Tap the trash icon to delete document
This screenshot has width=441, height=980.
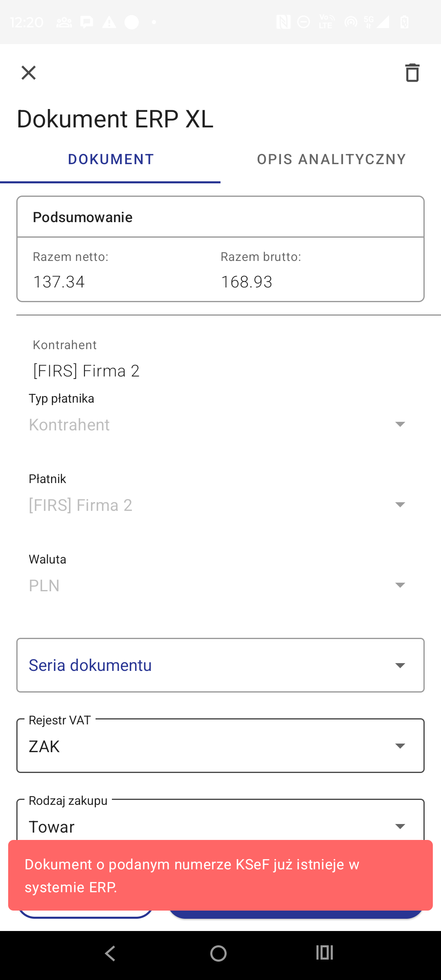412,73
